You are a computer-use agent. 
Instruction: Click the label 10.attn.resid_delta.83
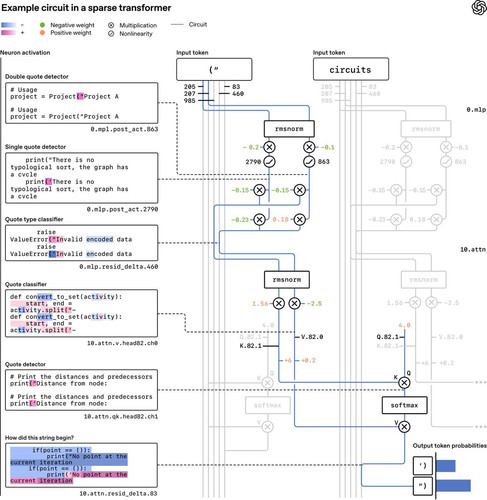(118, 493)
